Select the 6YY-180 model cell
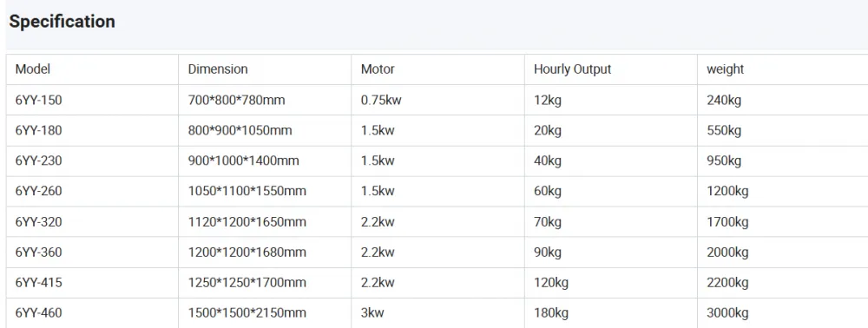 (93, 130)
